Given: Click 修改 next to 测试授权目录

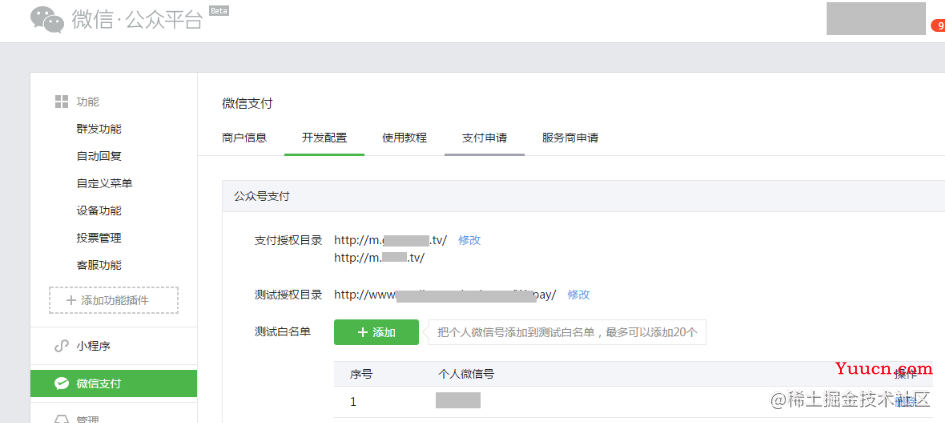Looking at the screenshot, I should (x=579, y=295).
